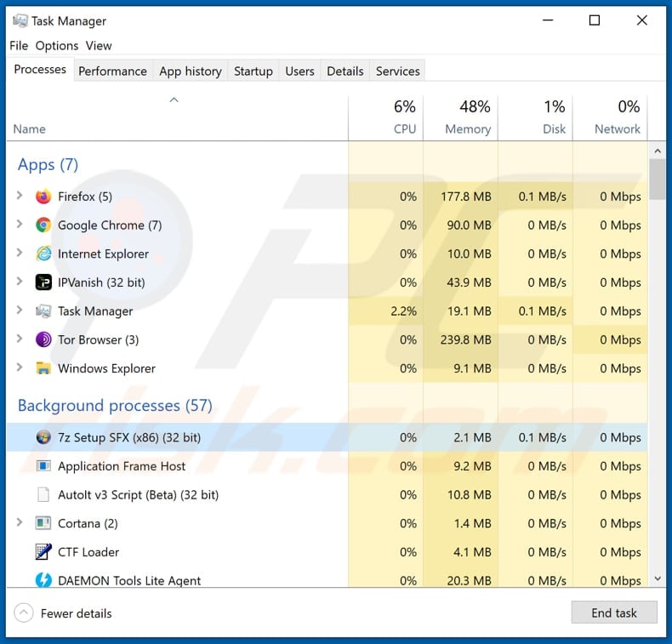
Task: Click the scrollbar up arrow
Action: coord(658,151)
